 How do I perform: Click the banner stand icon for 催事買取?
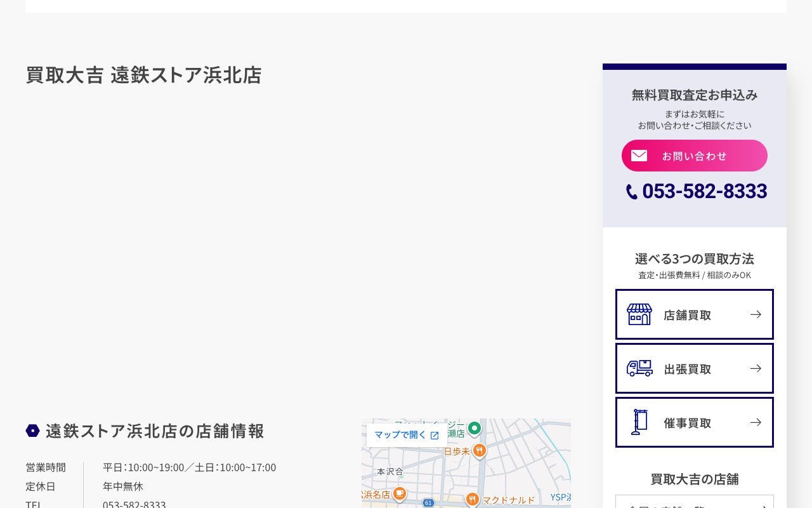click(639, 422)
